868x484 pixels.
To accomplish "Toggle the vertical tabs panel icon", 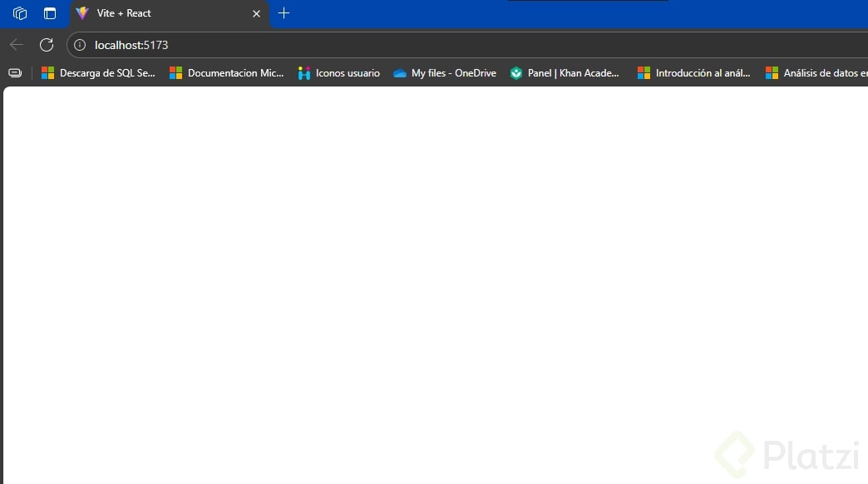I will 50,13.
